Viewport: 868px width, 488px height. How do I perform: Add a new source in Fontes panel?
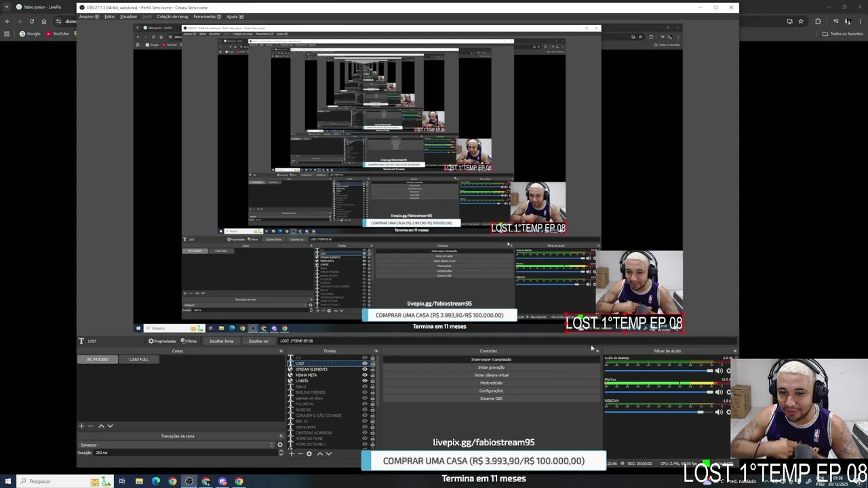tap(291, 453)
